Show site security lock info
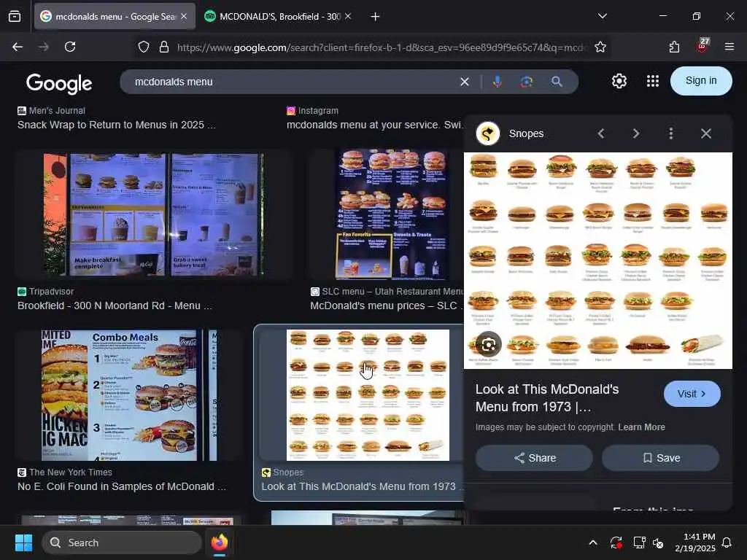 click(x=164, y=47)
